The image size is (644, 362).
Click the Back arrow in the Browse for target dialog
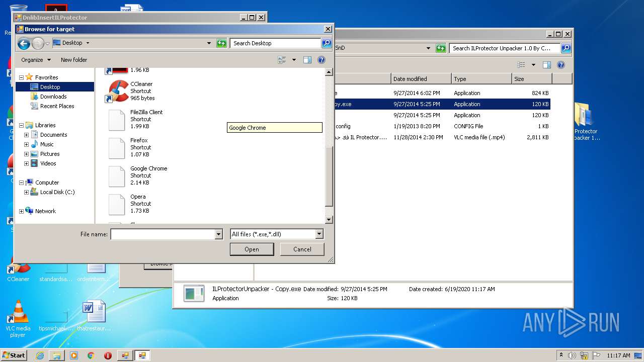pos(24,44)
